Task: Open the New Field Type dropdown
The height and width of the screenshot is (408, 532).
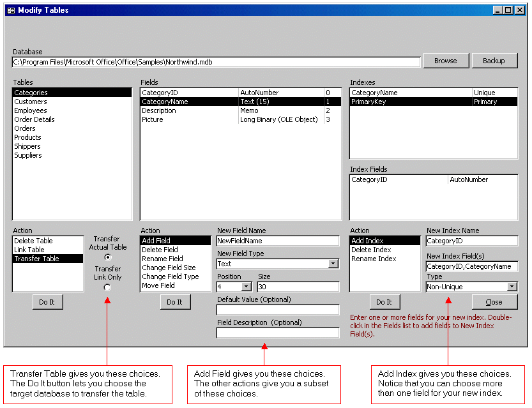Action: point(333,264)
